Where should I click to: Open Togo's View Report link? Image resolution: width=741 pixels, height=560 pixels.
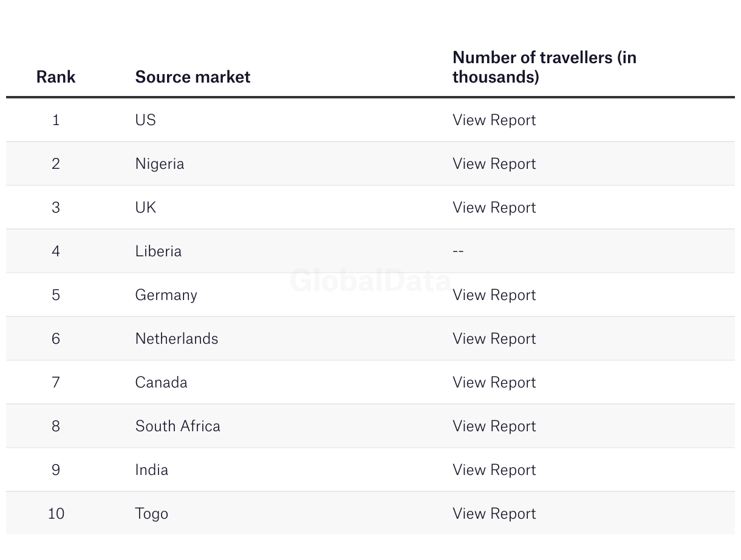[x=494, y=514]
